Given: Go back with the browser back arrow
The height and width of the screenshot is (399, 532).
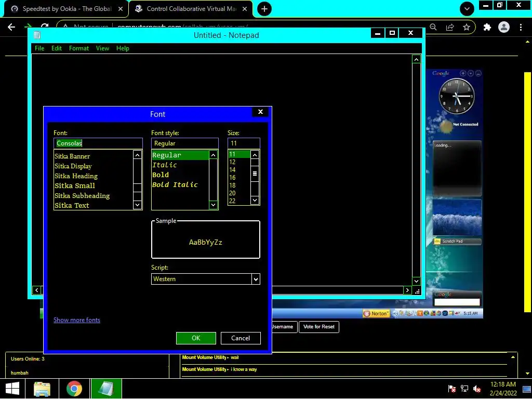Looking at the screenshot, I should pyautogui.click(x=11, y=27).
